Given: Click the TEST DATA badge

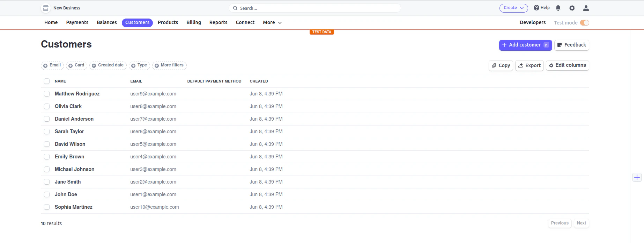Looking at the screenshot, I should pos(321,32).
